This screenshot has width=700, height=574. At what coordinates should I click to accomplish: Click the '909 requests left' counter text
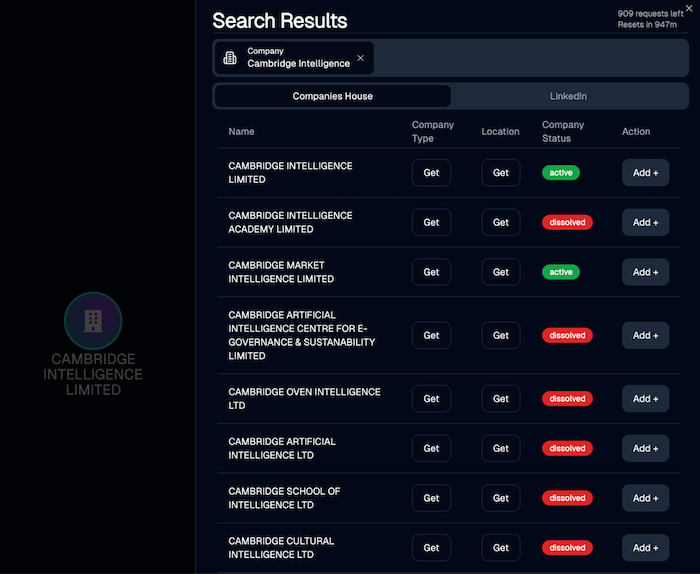click(x=650, y=14)
